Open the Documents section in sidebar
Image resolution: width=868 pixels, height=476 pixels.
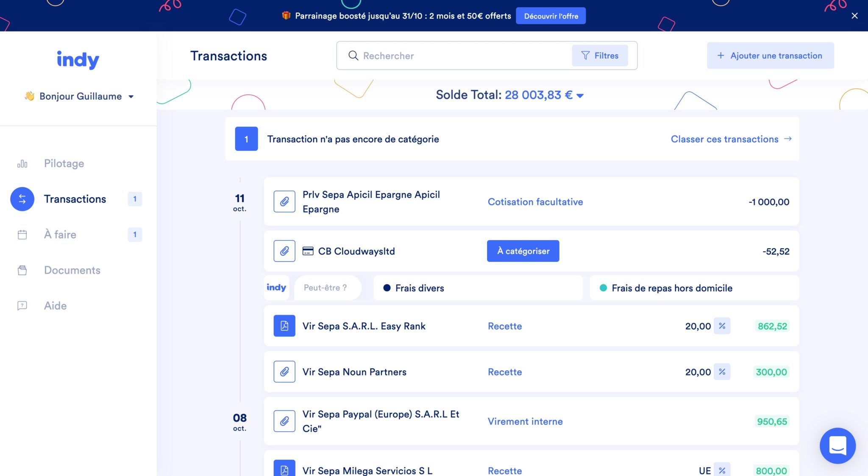click(x=72, y=270)
